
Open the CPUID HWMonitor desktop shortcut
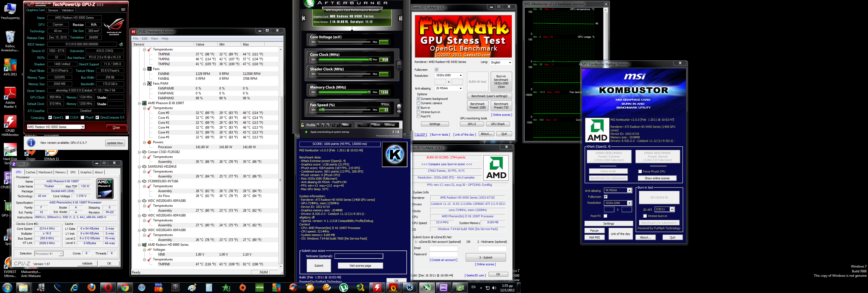[10, 126]
